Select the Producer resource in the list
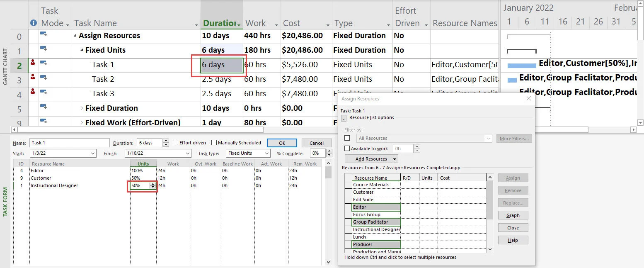This screenshot has height=268, width=644. click(376, 244)
